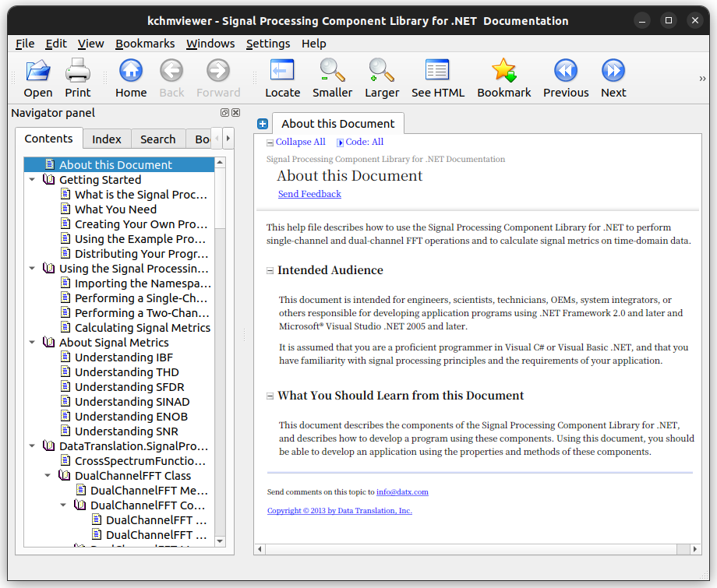Click content horizontal scrollbar right arrow
The width and height of the screenshot is (717, 588).
pyautogui.click(x=695, y=549)
